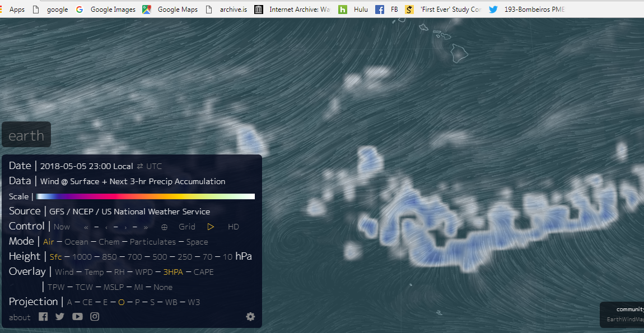Step forward one day with double-right arrows
Image resolution: width=644 pixels, height=333 pixels.
(x=146, y=227)
